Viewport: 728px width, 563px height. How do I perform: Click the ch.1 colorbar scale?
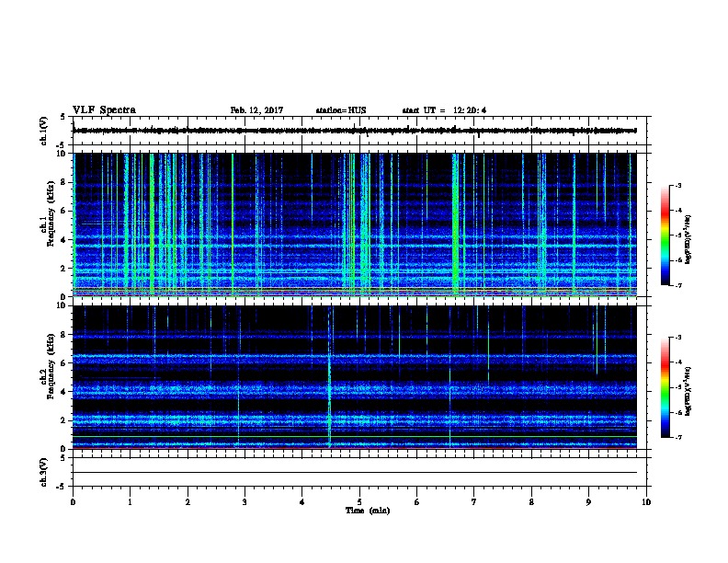tap(665, 236)
